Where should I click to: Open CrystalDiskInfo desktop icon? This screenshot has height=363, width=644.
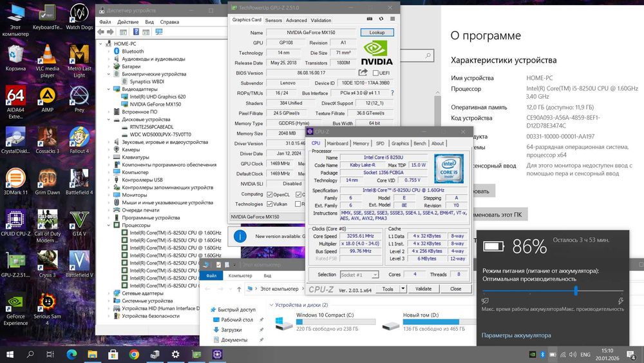pyautogui.click(x=15, y=140)
